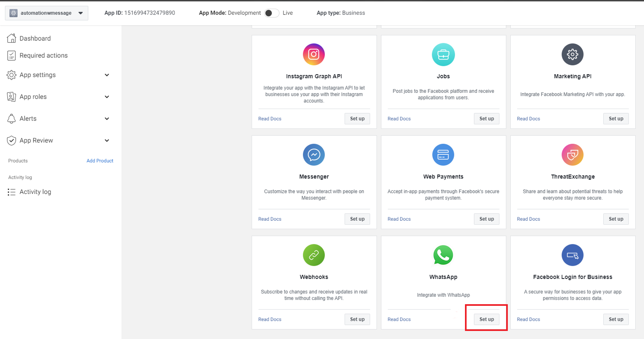Open Read Docs for Web Payments

(x=399, y=219)
